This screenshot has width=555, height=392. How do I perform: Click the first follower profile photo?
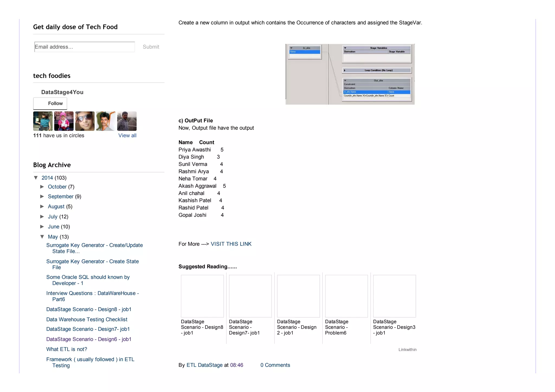[43, 121]
